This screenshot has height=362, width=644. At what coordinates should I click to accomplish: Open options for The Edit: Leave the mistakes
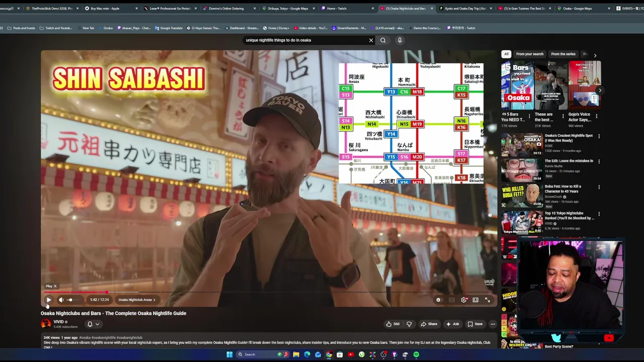point(599,161)
